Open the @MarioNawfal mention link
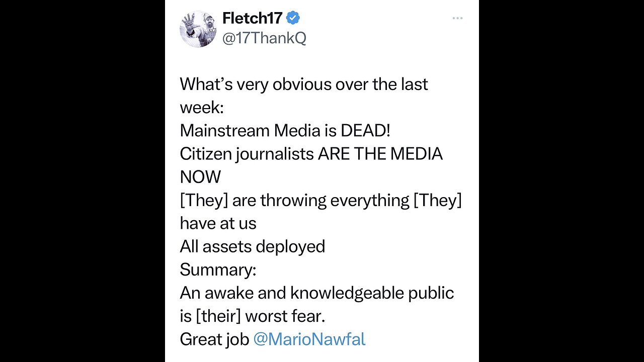 click(309, 339)
